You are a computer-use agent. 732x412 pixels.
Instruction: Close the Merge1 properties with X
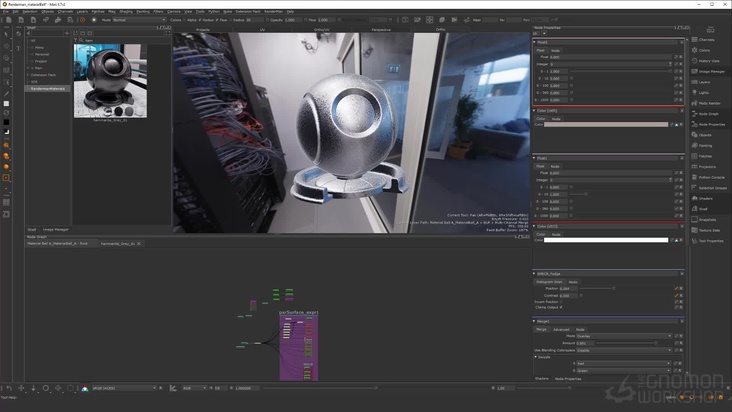[x=682, y=321]
